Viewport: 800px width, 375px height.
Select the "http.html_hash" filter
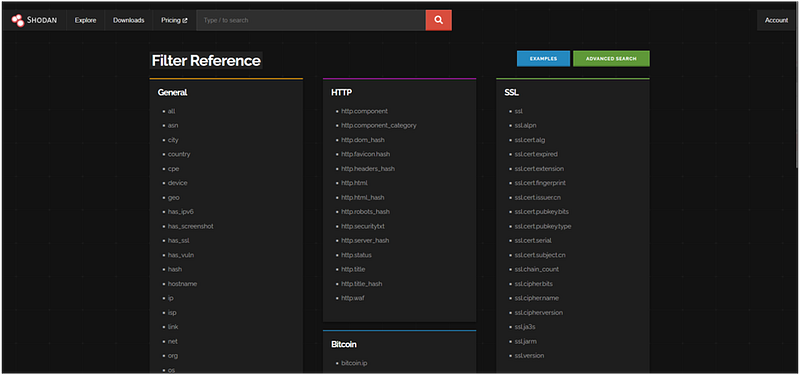point(363,197)
